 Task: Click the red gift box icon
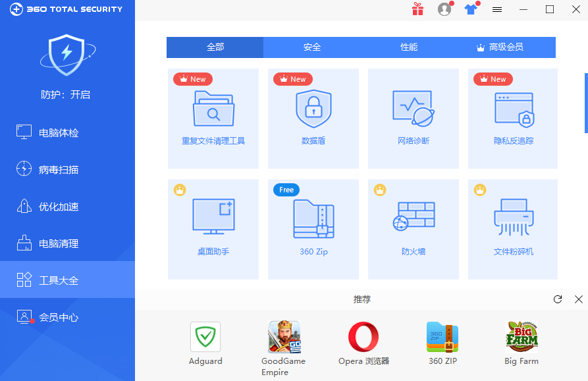tap(418, 9)
